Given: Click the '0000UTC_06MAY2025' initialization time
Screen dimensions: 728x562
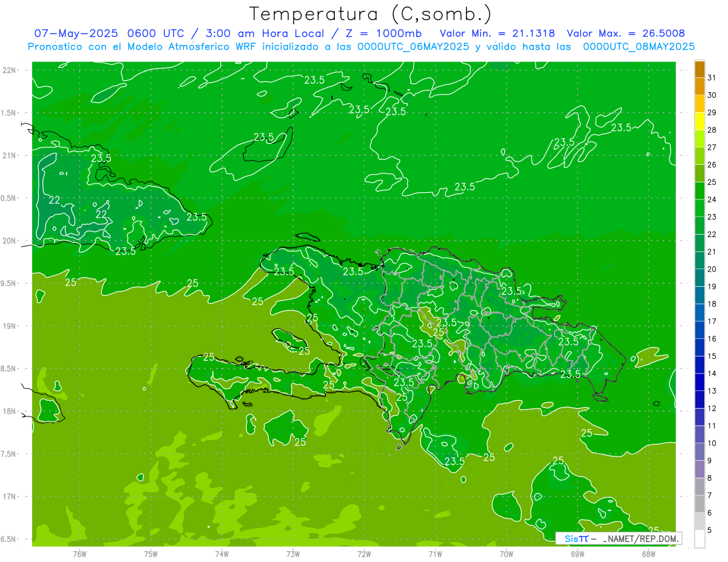Looking at the screenshot, I should [x=413, y=47].
